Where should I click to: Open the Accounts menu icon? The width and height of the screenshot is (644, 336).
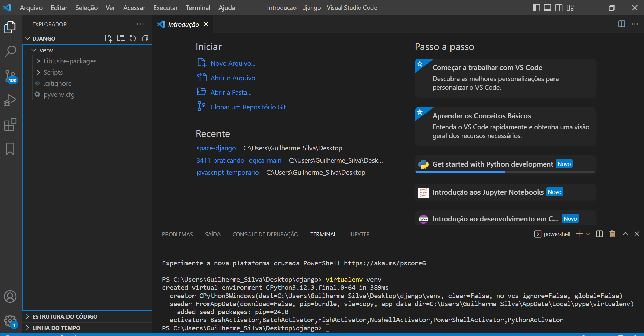pos(10,297)
